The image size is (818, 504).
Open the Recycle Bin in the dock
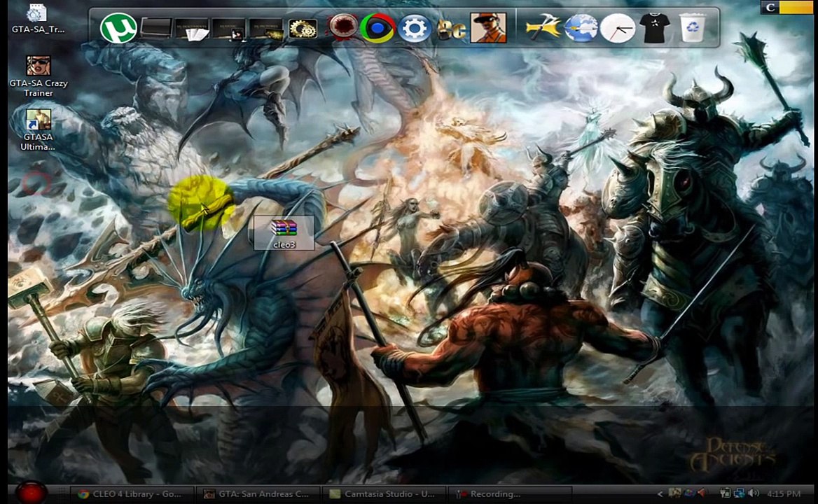[692, 27]
